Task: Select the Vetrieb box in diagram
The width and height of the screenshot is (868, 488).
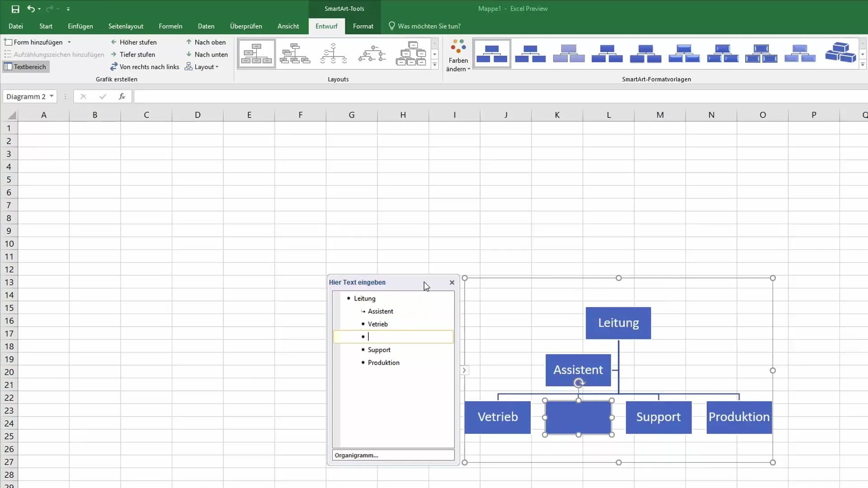Action: [x=497, y=417]
